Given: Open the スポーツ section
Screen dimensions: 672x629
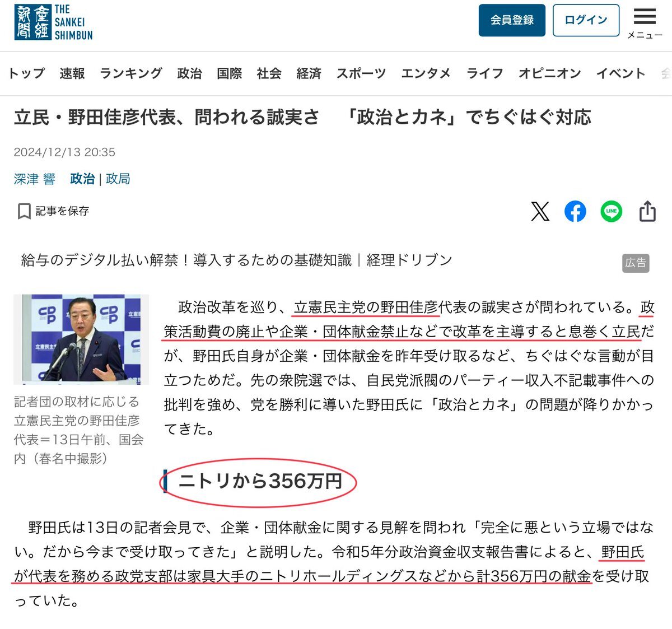Looking at the screenshot, I should pyautogui.click(x=361, y=73).
